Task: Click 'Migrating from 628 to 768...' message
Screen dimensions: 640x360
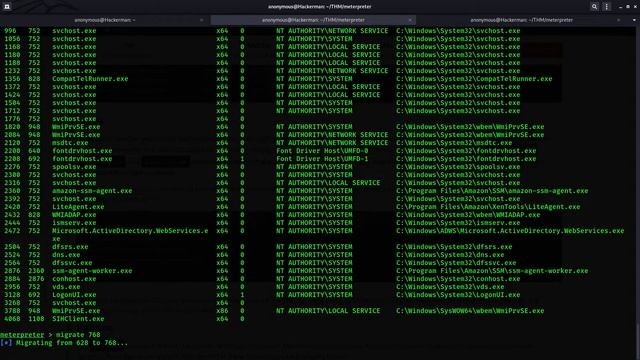Action: (x=71, y=343)
